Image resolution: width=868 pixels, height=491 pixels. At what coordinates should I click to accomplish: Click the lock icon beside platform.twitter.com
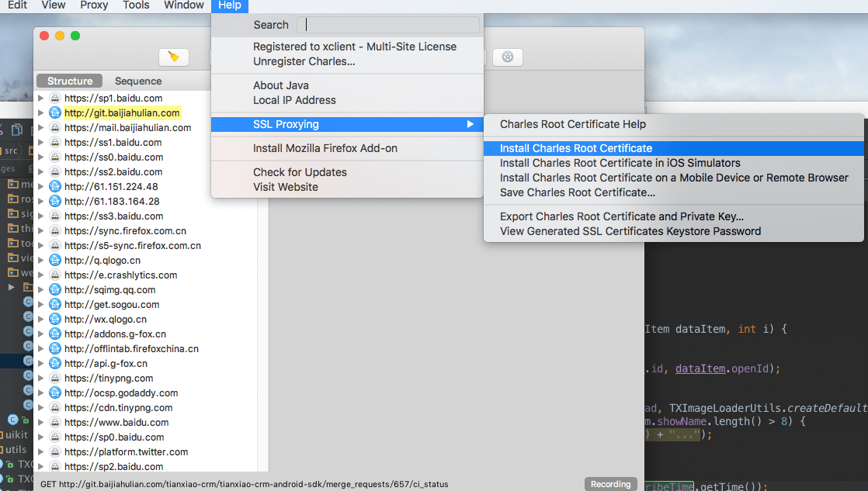(55, 451)
